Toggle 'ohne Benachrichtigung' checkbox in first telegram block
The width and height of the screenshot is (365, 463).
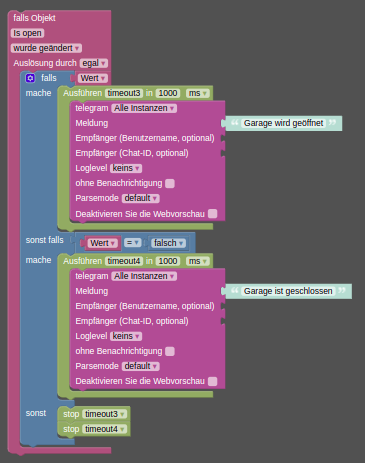(x=170, y=183)
